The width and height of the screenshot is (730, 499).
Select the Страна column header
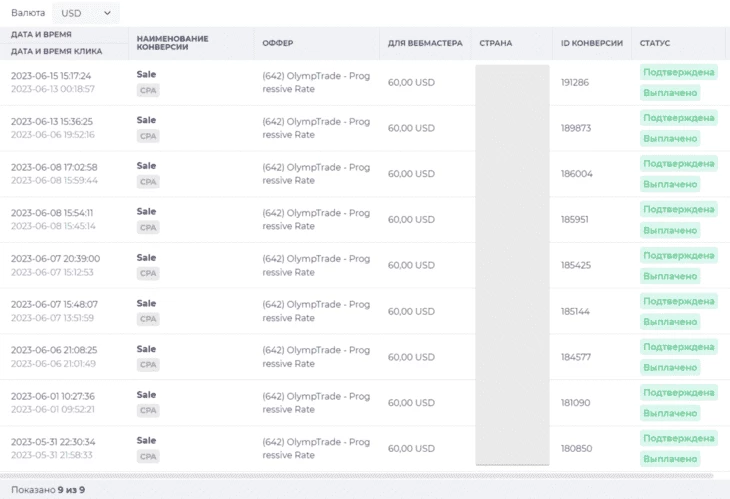(x=495, y=43)
